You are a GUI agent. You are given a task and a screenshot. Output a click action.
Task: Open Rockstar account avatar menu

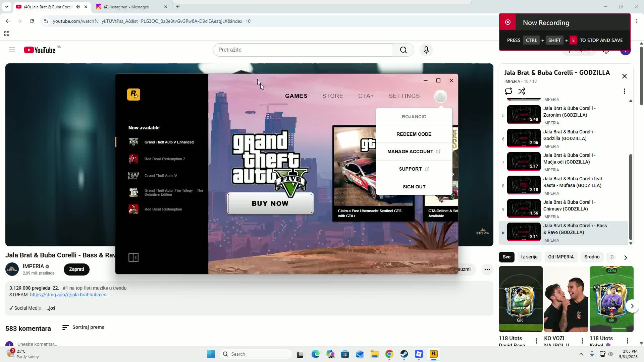point(440,96)
